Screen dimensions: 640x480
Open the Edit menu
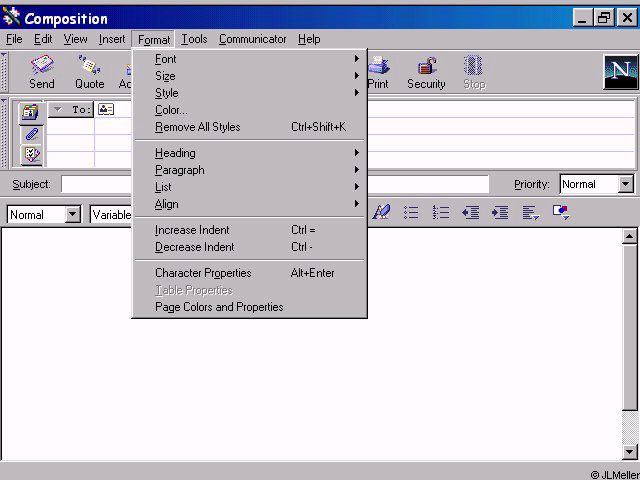coord(43,39)
